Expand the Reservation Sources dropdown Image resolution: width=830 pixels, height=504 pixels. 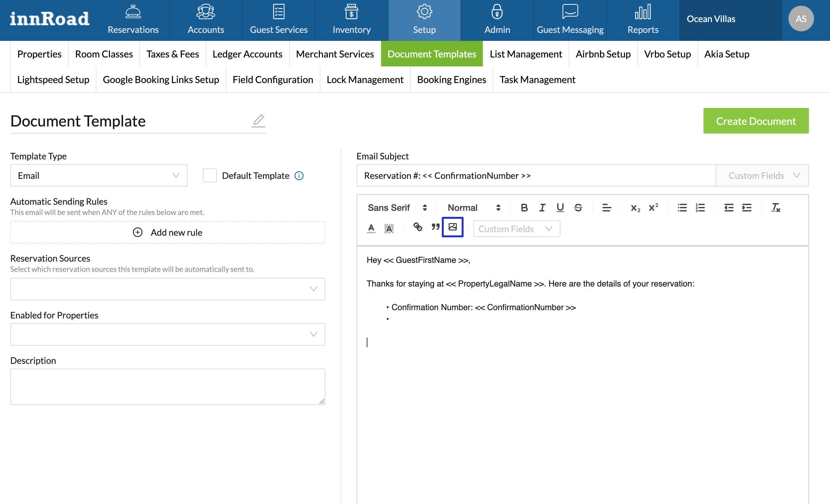(x=167, y=289)
